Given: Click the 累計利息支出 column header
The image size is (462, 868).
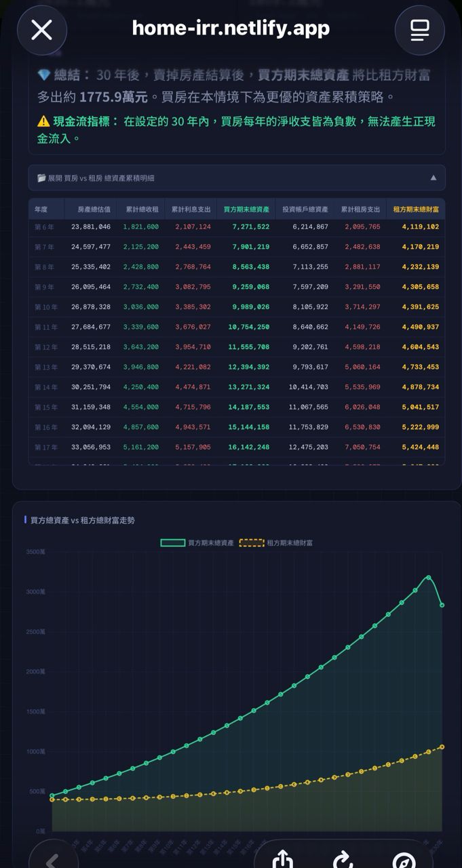Looking at the screenshot, I should pyautogui.click(x=191, y=210).
